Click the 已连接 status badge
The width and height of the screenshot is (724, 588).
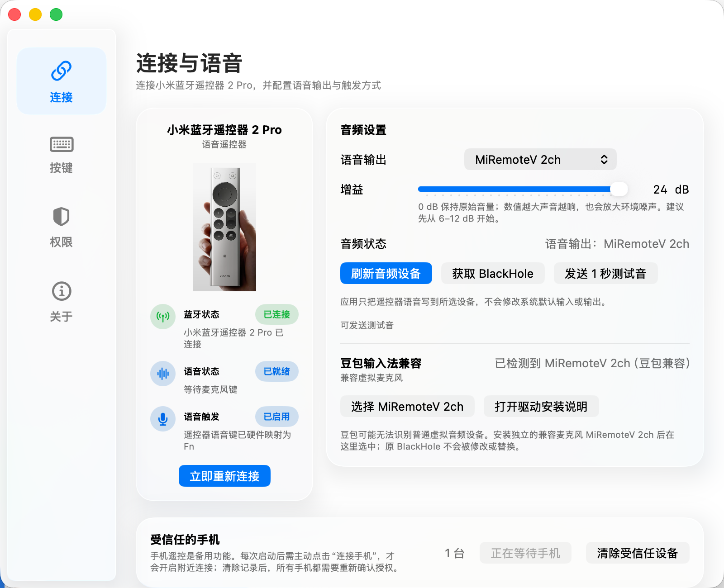pyautogui.click(x=277, y=314)
